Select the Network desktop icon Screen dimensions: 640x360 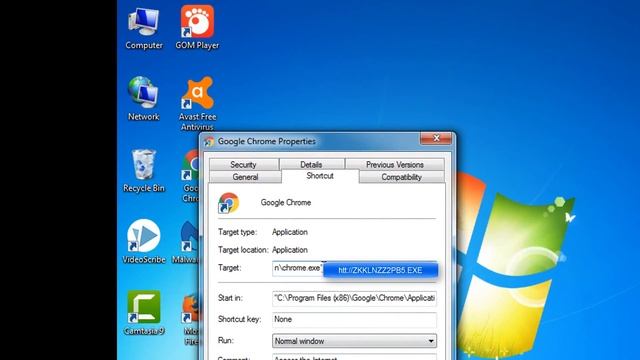coord(143,99)
